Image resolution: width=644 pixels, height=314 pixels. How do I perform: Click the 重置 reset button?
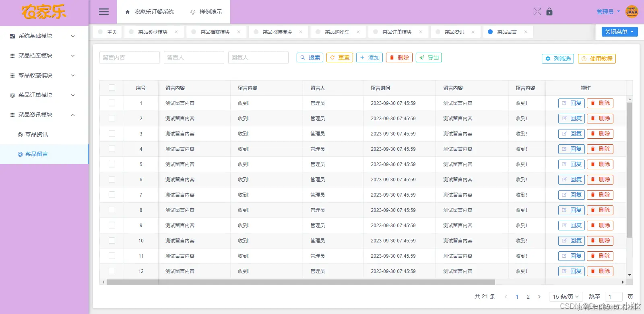(340, 57)
